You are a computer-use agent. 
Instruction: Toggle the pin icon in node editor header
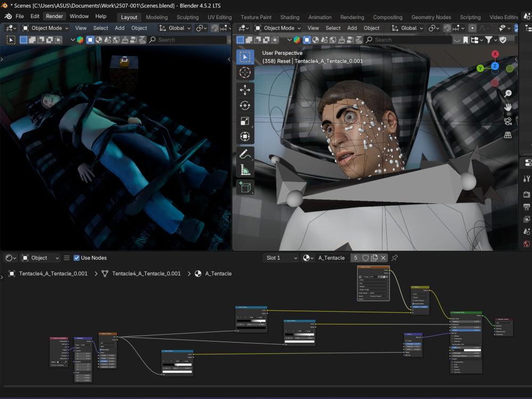point(395,258)
